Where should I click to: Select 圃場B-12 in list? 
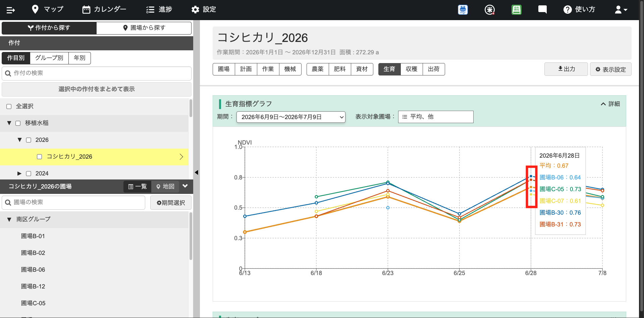click(33, 286)
